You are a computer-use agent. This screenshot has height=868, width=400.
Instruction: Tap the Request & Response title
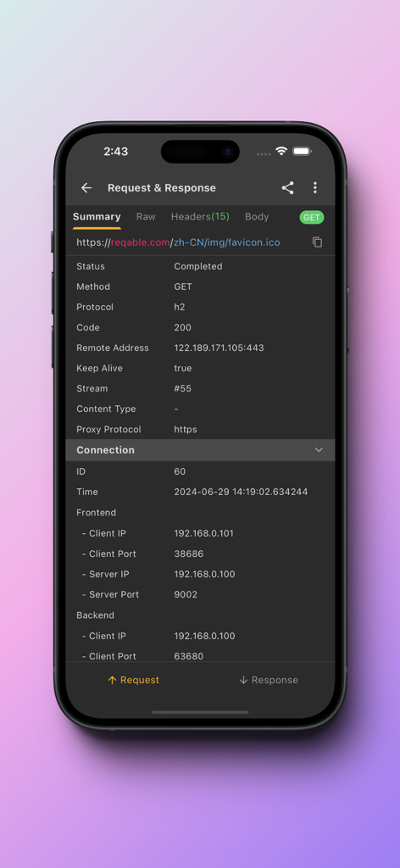tap(162, 187)
